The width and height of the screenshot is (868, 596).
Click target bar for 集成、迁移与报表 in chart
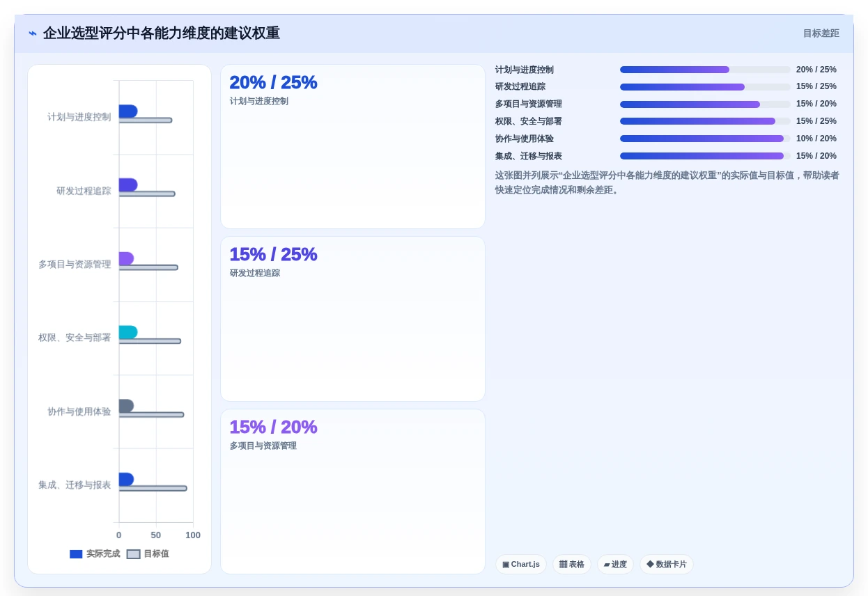pos(153,488)
